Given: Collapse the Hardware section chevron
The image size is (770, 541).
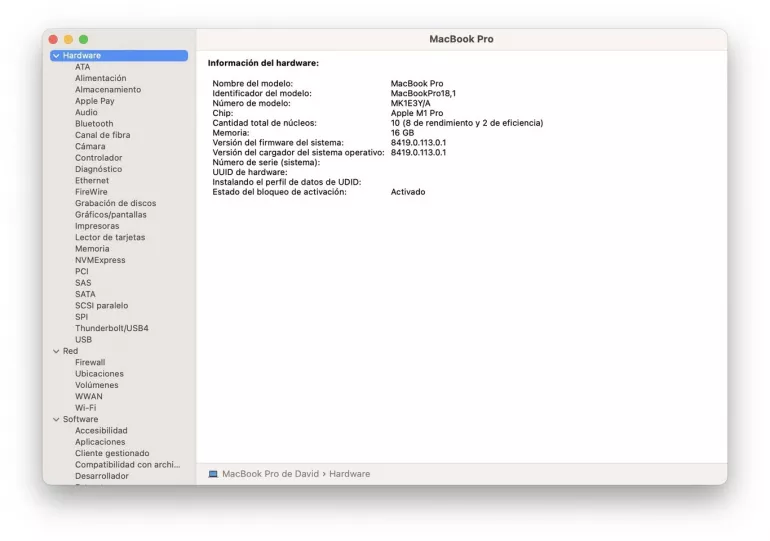Looking at the screenshot, I should pos(56,56).
